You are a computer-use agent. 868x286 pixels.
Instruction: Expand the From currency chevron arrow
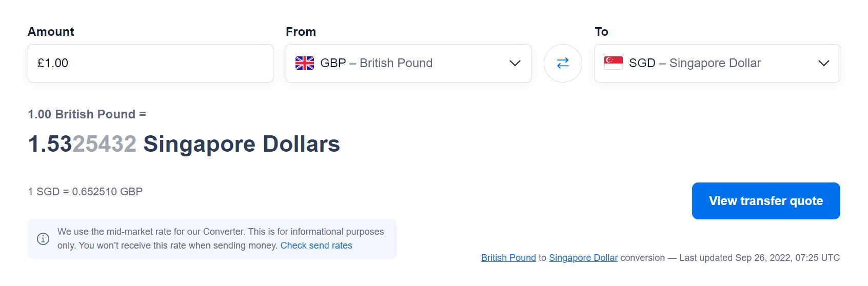(515, 63)
